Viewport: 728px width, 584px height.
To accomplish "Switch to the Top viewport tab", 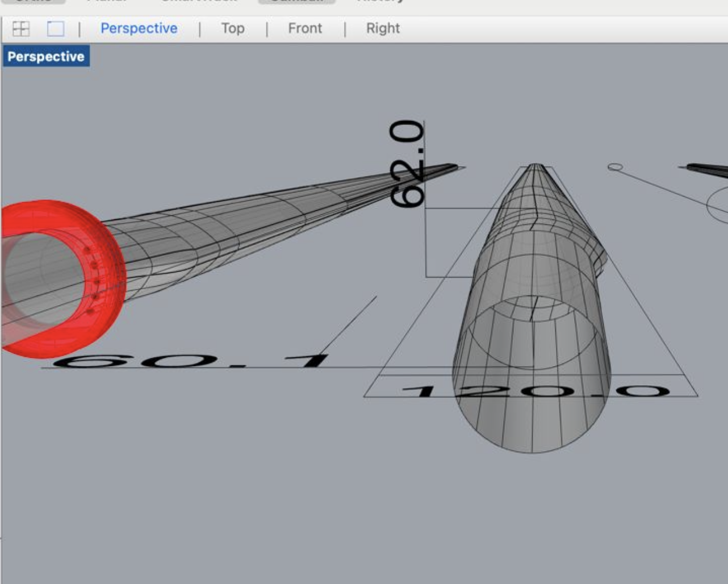I will point(233,28).
